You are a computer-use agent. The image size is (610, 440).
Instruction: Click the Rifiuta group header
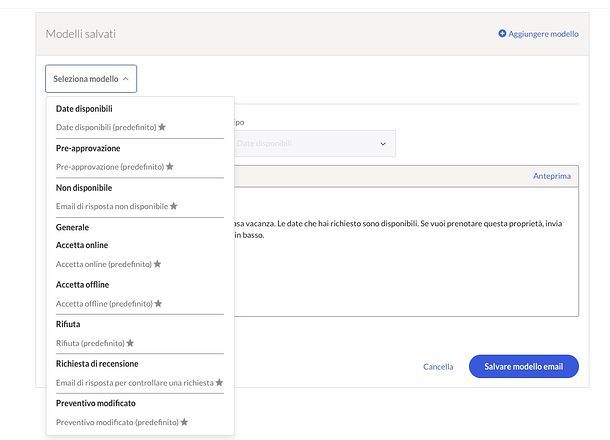[68, 324]
